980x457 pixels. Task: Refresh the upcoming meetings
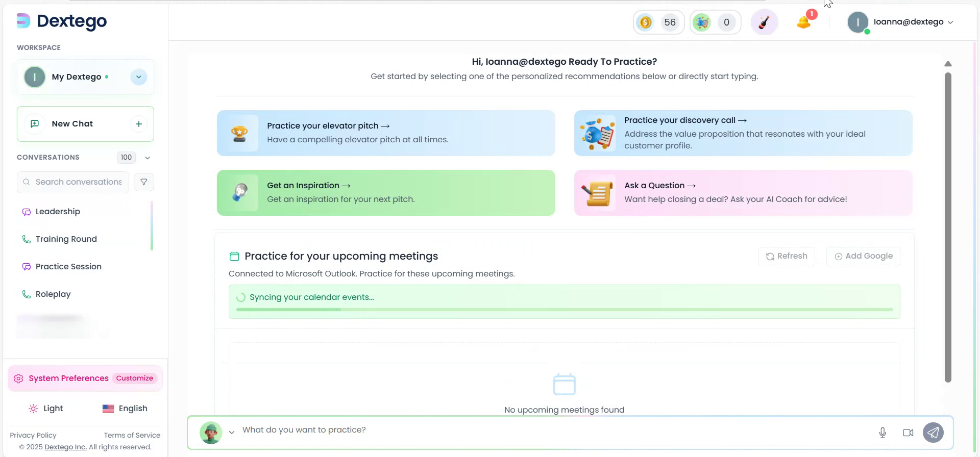(787, 257)
